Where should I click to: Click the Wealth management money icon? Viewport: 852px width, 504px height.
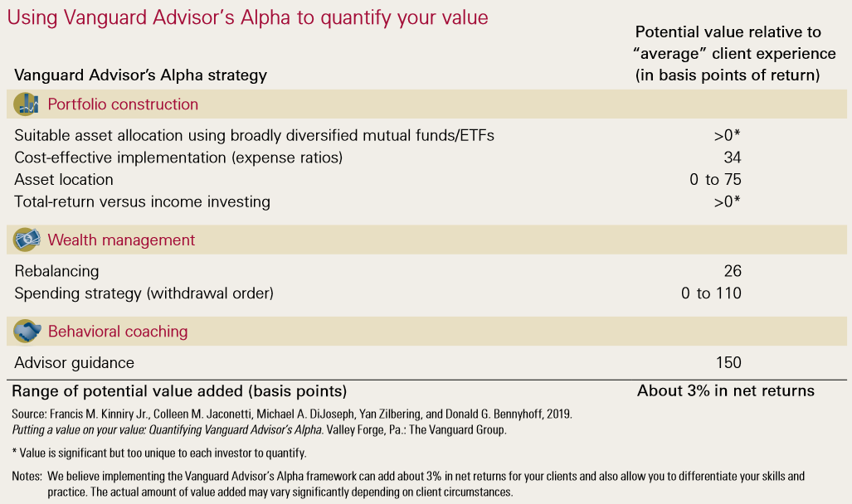click(x=27, y=240)
